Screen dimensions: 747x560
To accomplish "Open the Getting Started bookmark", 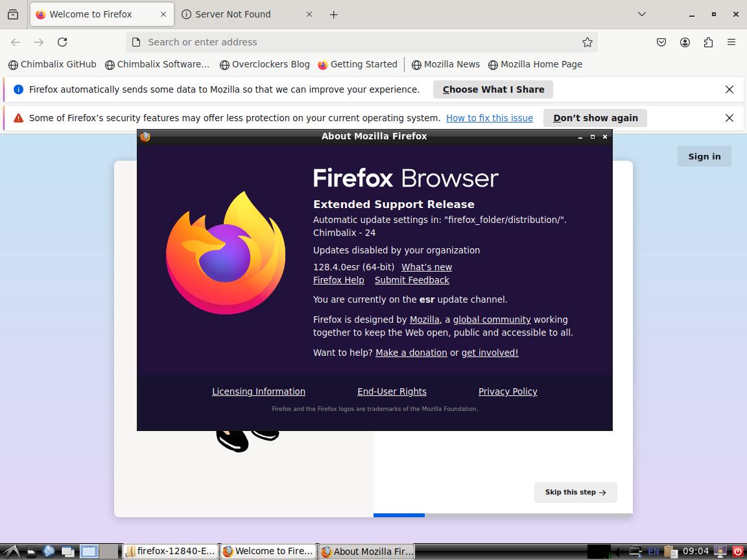I will coord(358,64).
